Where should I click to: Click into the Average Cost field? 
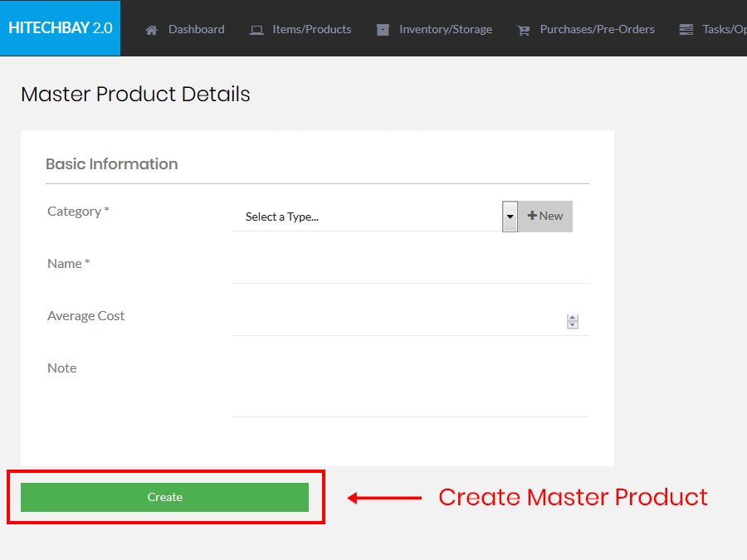pyautogui.click(x=398, y=321)
